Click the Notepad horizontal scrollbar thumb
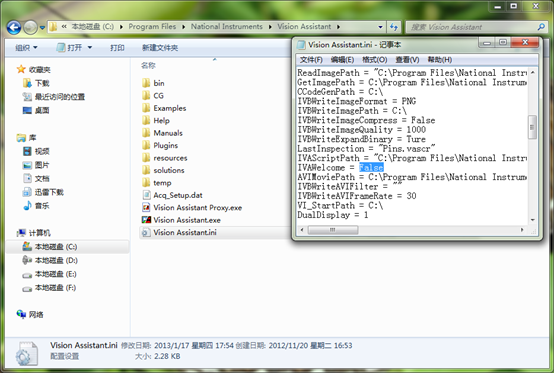This screenshot has height=373, width=554. point(333,230)
